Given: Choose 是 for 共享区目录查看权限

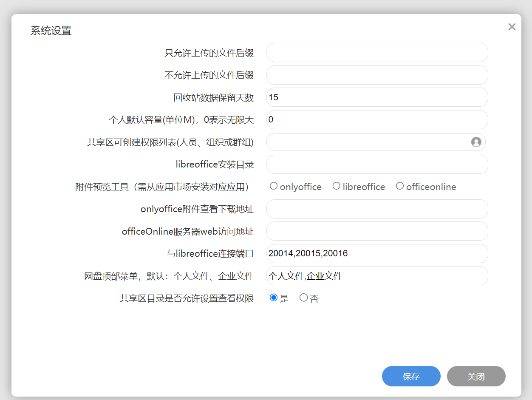Looking at the screenshot, I should [x=274, y=298].
